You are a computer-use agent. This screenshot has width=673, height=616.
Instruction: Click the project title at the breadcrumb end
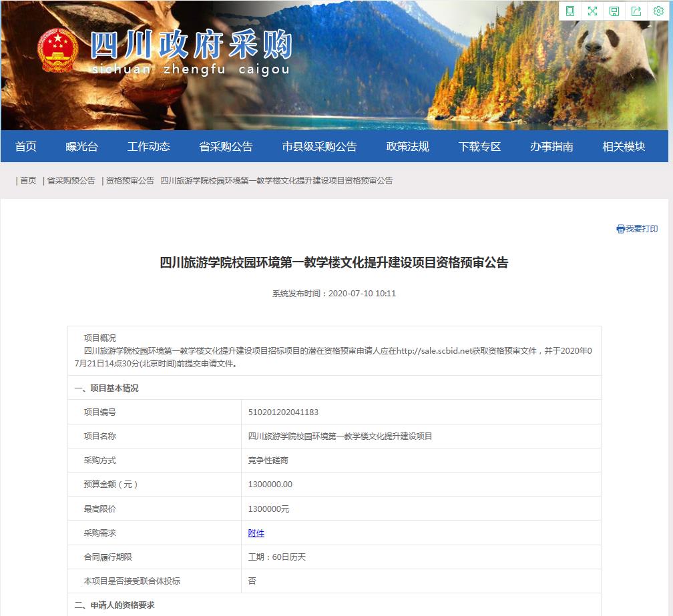(x=276, y=181)
